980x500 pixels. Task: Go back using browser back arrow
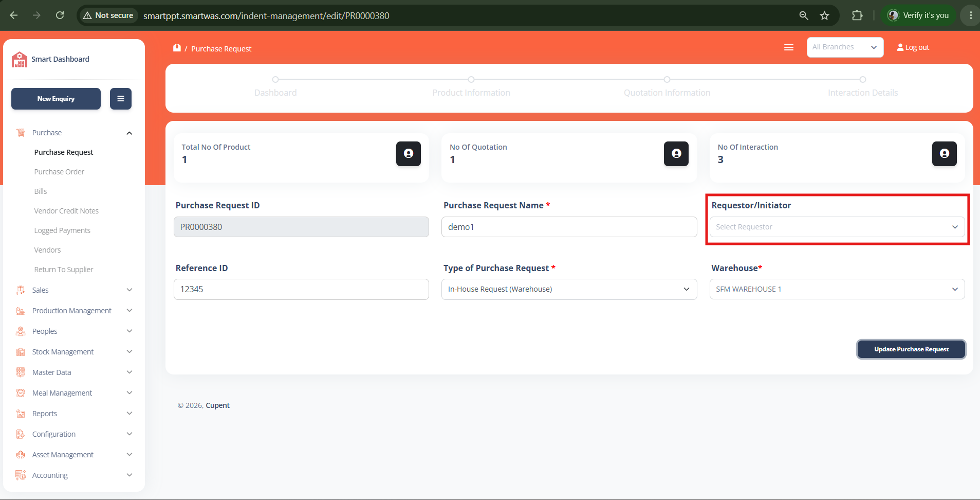14,15
